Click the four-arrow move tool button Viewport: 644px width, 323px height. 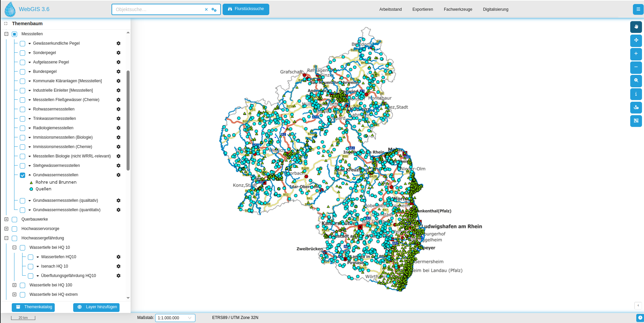coord(636,40)
